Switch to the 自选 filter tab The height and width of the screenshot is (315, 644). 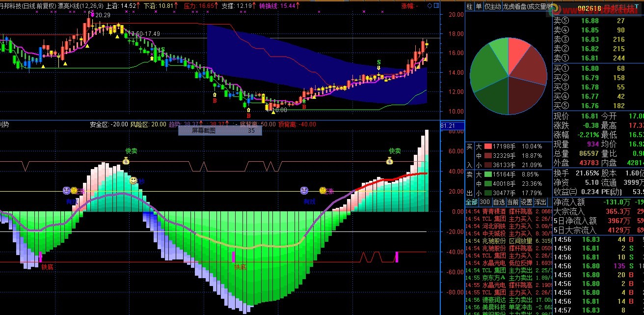tap(499, 201)
